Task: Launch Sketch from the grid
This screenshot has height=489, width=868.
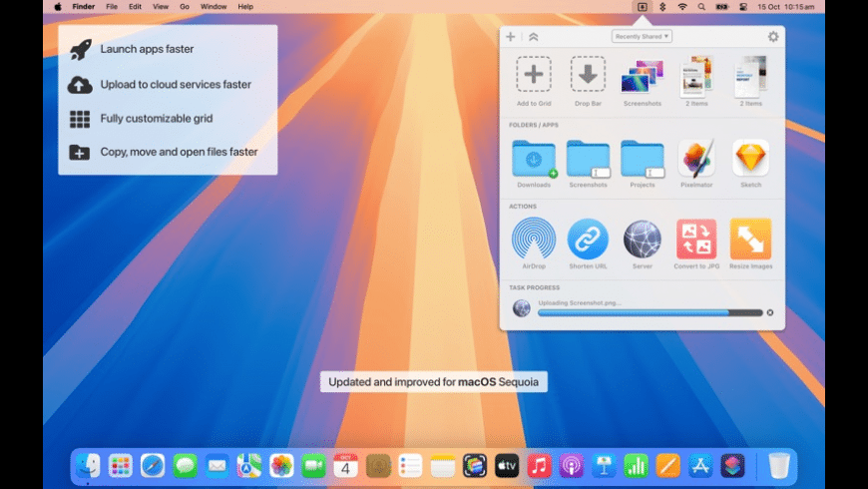Action: (750, 158)
